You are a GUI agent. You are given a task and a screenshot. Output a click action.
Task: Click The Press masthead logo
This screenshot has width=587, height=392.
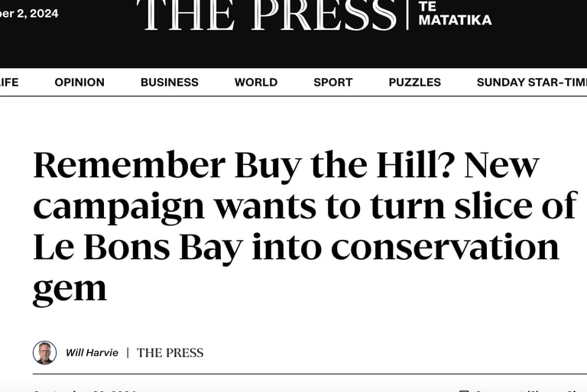(x=267, y=14)
